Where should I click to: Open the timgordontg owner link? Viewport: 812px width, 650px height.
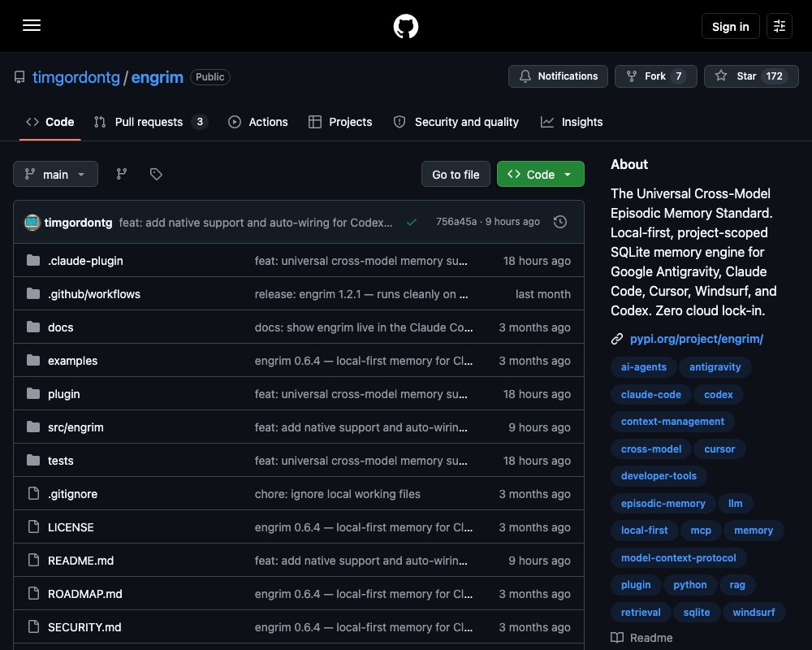point(76,77)
